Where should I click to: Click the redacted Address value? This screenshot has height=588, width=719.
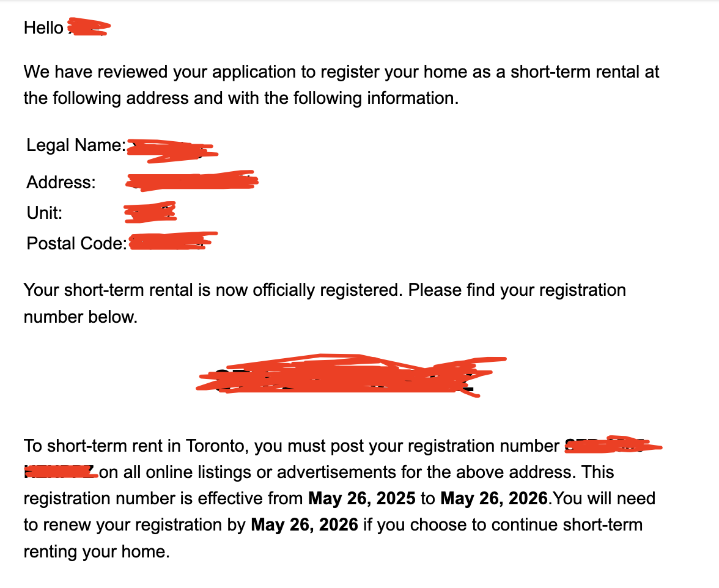click(192, 180)
